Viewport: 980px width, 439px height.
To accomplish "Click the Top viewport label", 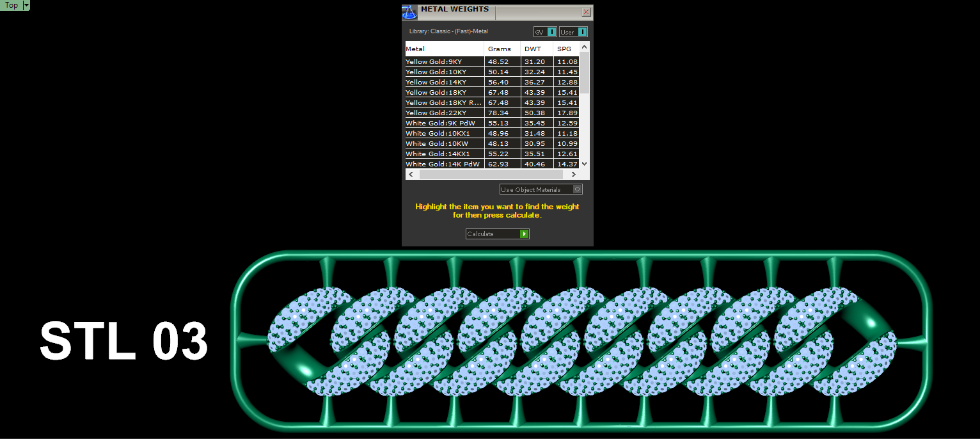I will coord(12,5).
